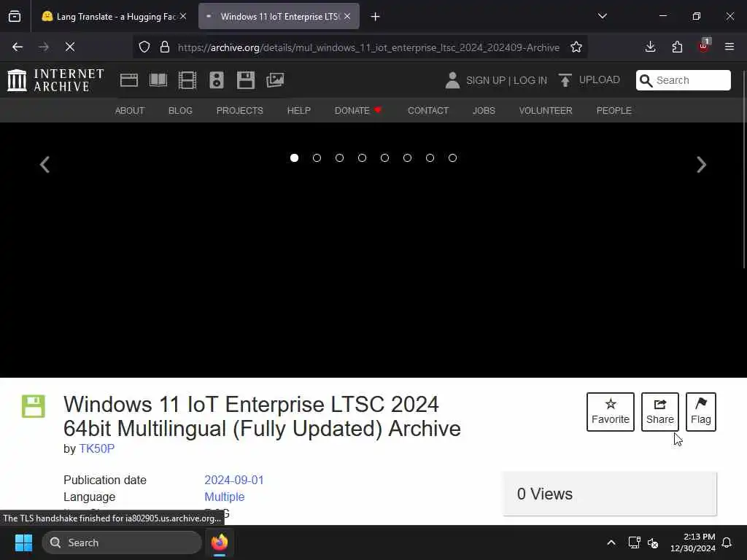Go to next carousel image
This screenshot has width=747, height=560.
[701, 165]
